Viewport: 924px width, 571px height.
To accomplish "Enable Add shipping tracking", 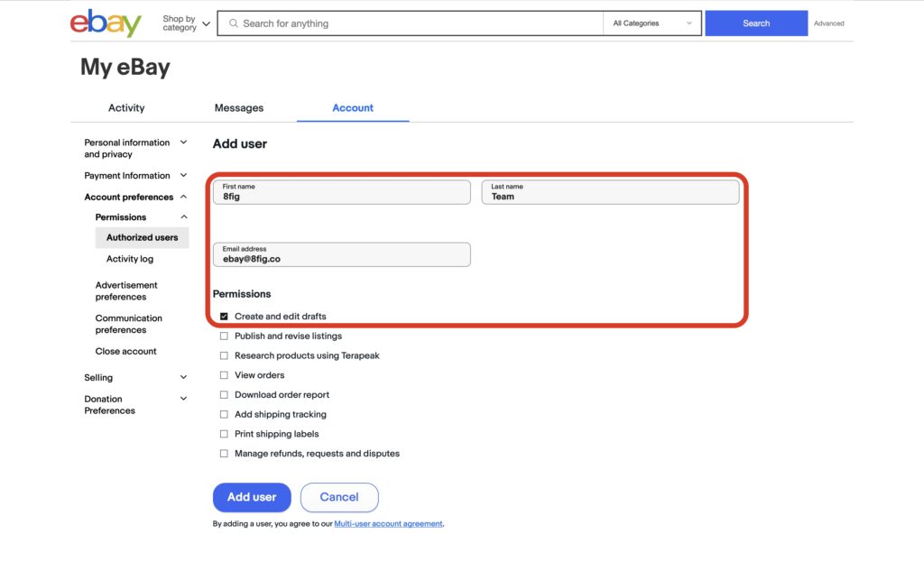I will (224, 414).
